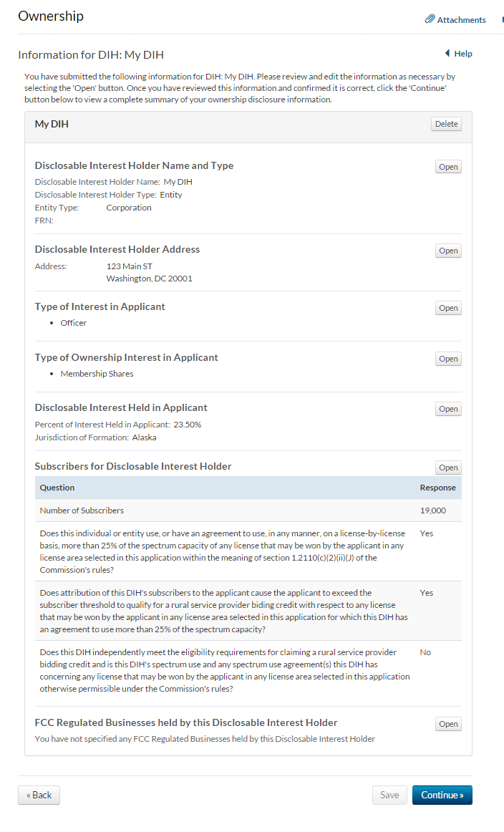
Task: Open Disclosable Interest Holder Name and Type
Action: [448, 167]
